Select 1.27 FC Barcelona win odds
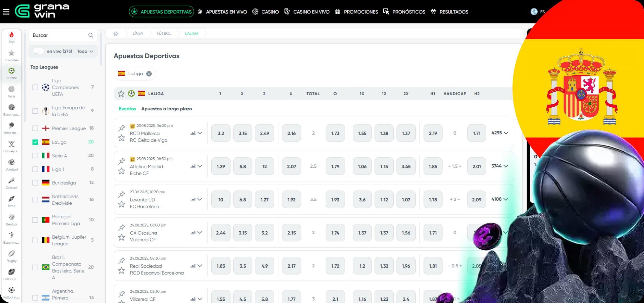Image resolution: width=644 pixels, height=303 pixels. pos(264,199)
